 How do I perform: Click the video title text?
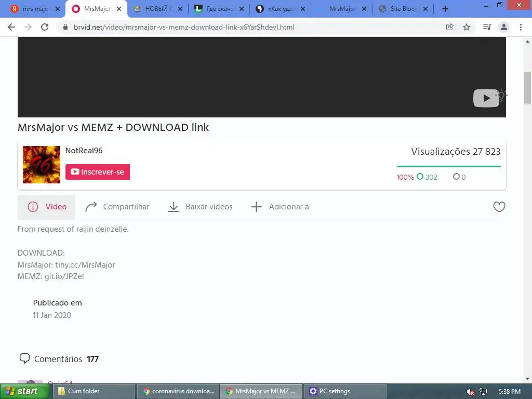click(113, 127)
